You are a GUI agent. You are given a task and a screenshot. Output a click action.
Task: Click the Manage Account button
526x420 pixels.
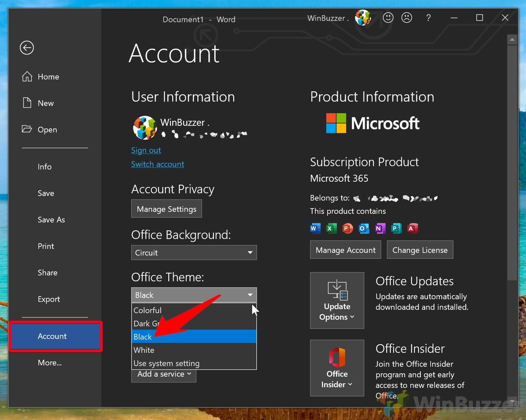pos(345,250)
